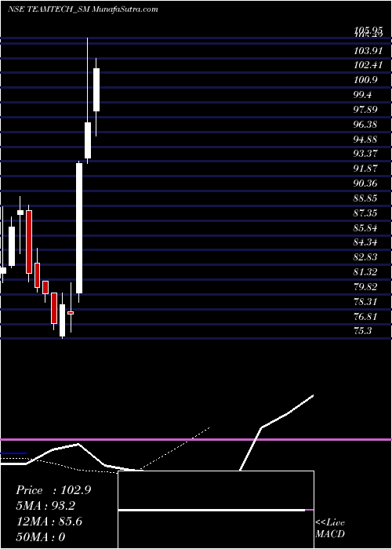Click the 79.82 price label

[366, 287]
